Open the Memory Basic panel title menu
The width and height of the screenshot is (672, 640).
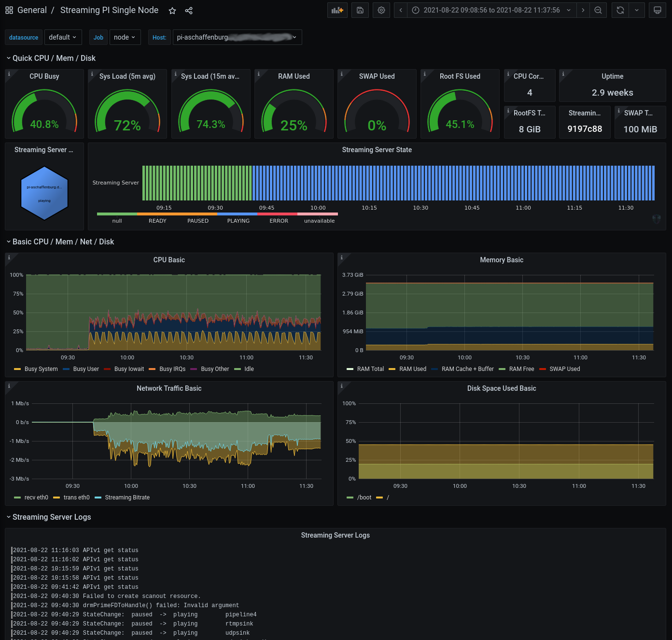point(502,260)
